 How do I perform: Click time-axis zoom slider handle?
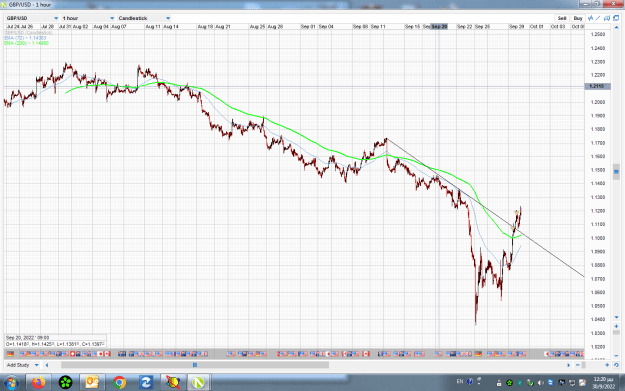pyautogui.click(x=584, y=365)
